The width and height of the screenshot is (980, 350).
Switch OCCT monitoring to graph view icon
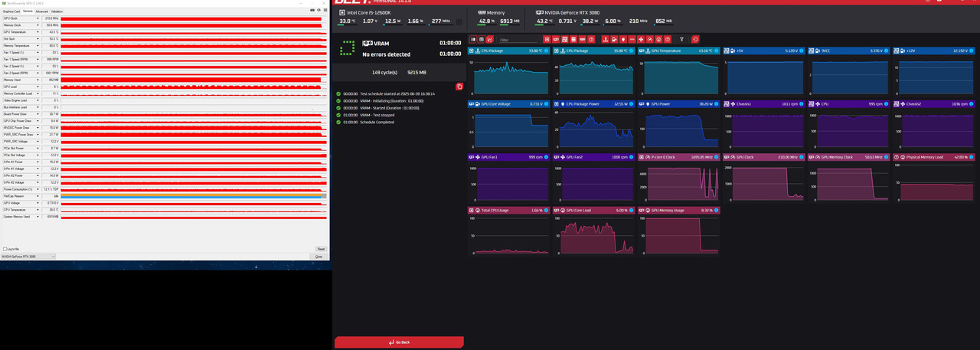[490, 39]
